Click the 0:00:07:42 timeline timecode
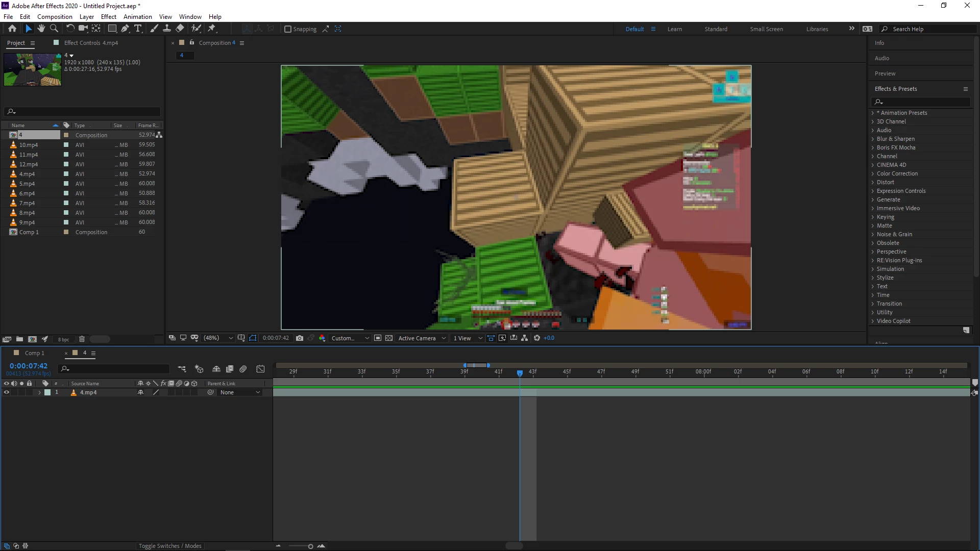Viewport: 980px width, 551px height. tap(29, 366)
